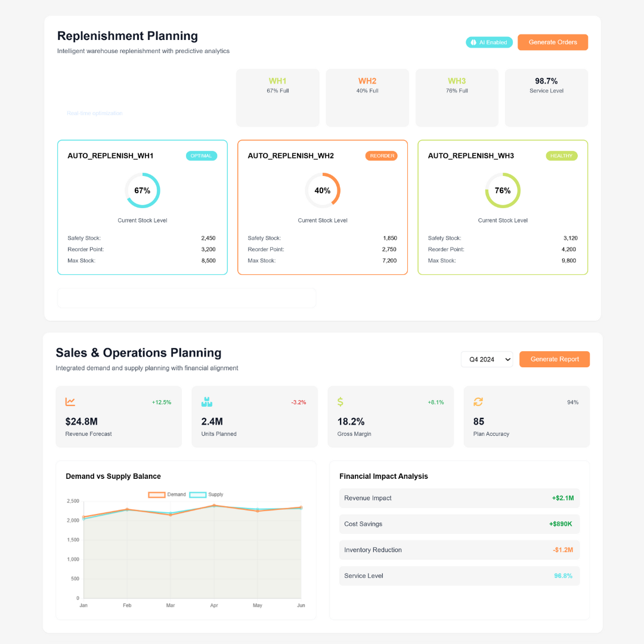Click the REORDER status badge on WH2

pyautogui.click(x=381, y=156)
